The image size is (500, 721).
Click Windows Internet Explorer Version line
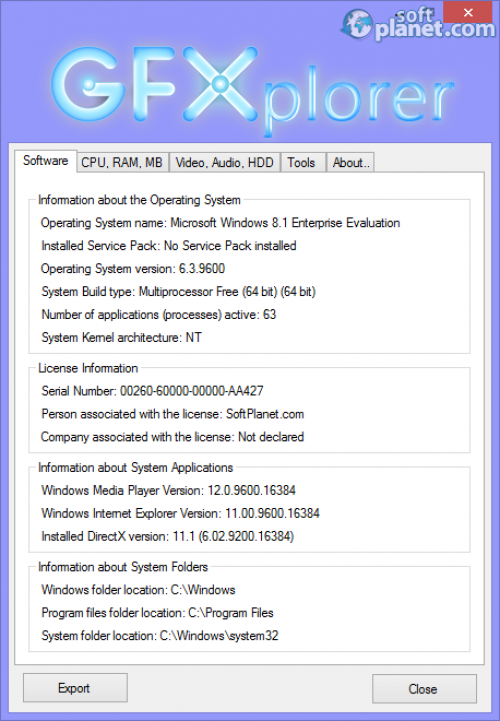tap(180, 514)
